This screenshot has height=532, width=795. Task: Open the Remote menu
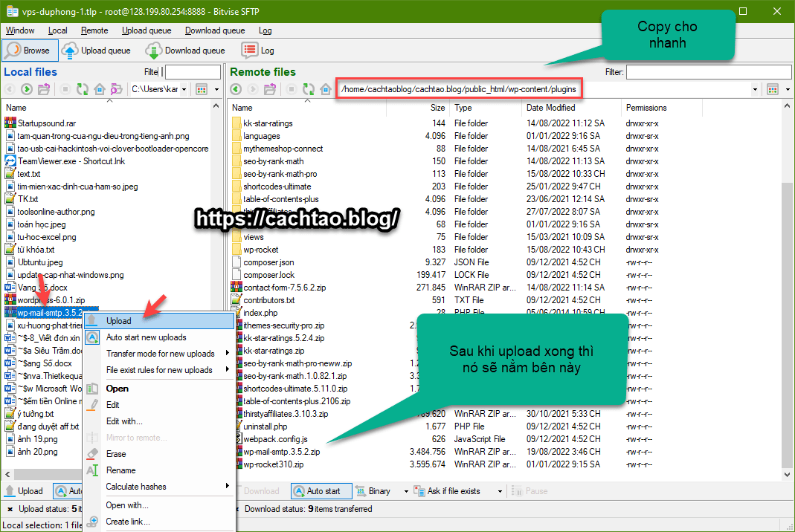(94, 30)
